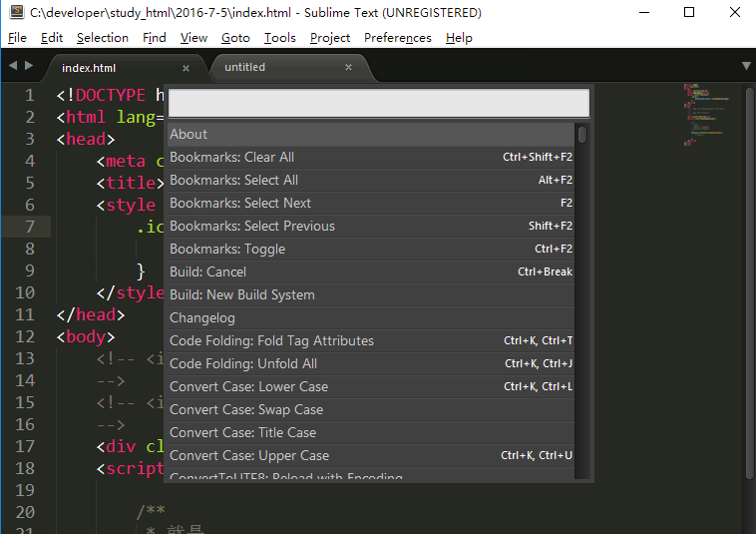Close the index.html tab
Viewport: 756px width, 534px height.
186,68
